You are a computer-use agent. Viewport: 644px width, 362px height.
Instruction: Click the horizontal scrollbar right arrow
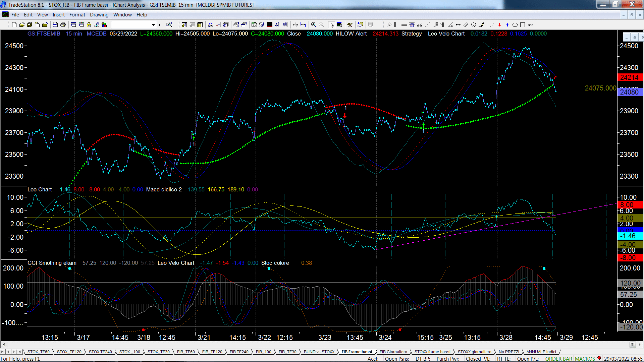point(640,345)
